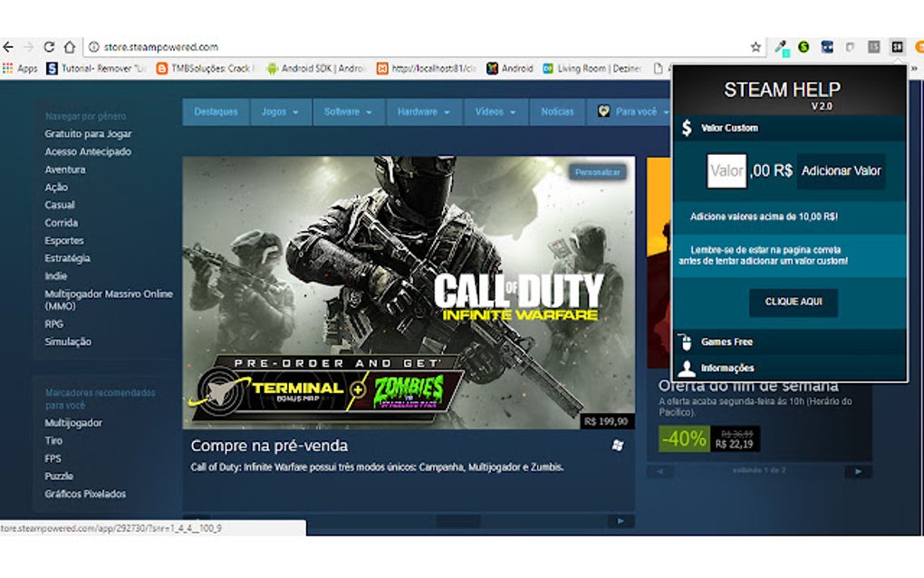Browse the Aventura genre
The height and width of the screenshot is (578, 924).
(x=65, y=169)
